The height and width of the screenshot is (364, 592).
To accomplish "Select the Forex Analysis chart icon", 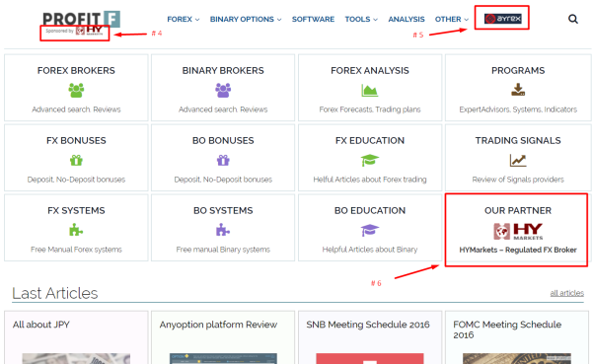I will pos(370,90).
